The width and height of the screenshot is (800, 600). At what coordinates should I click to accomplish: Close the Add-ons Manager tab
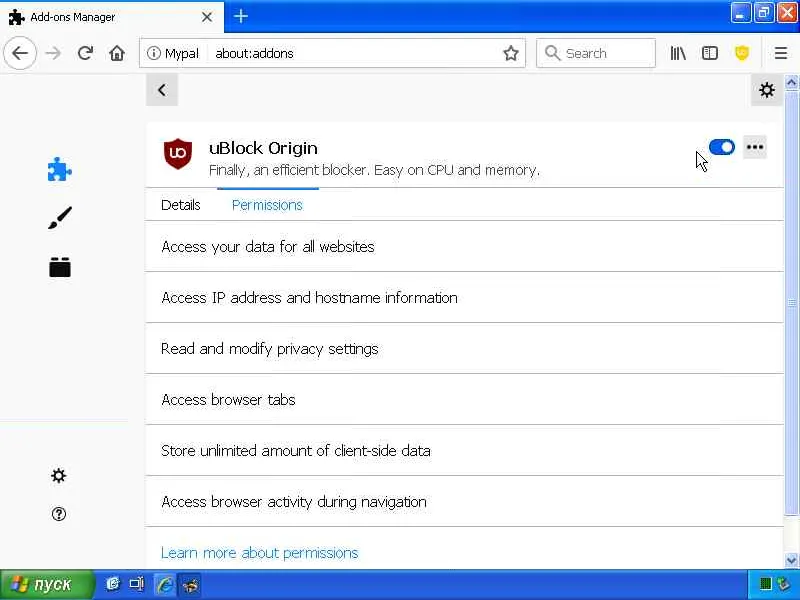click(207, 17)
